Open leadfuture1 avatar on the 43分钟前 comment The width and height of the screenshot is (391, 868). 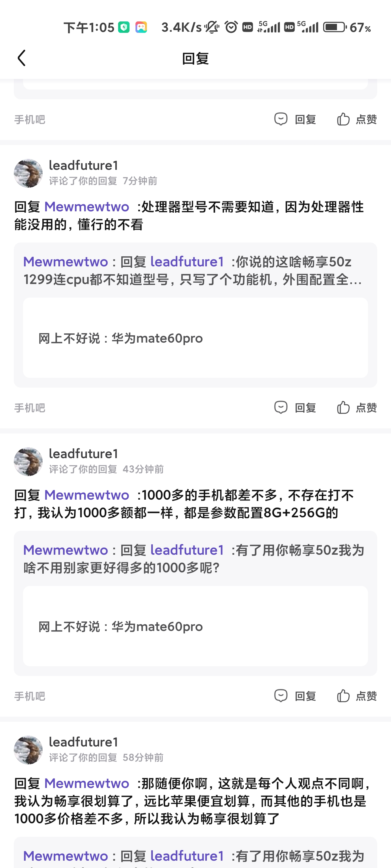[x=28, y=462]
